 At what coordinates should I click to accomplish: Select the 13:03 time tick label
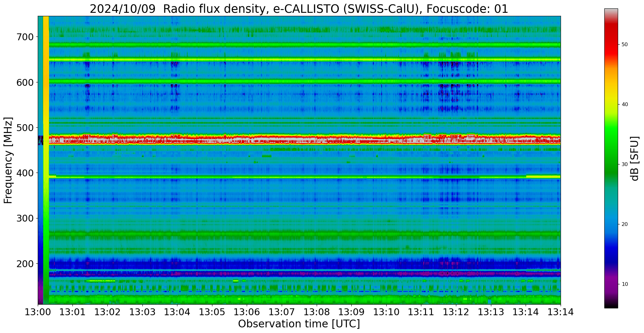(x=143, y=312)
